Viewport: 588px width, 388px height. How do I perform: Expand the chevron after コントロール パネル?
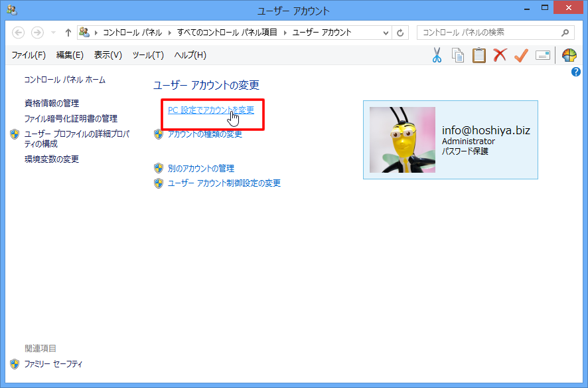tap(169, 33)
